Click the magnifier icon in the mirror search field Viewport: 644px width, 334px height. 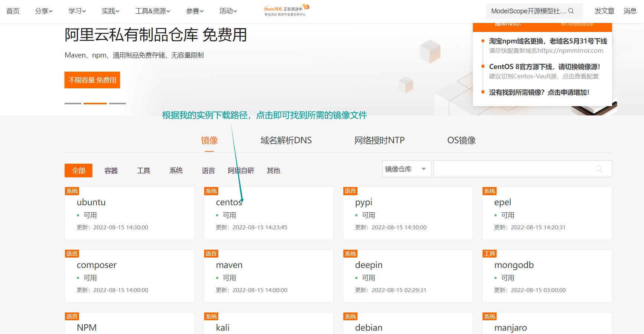coord(599,169)
